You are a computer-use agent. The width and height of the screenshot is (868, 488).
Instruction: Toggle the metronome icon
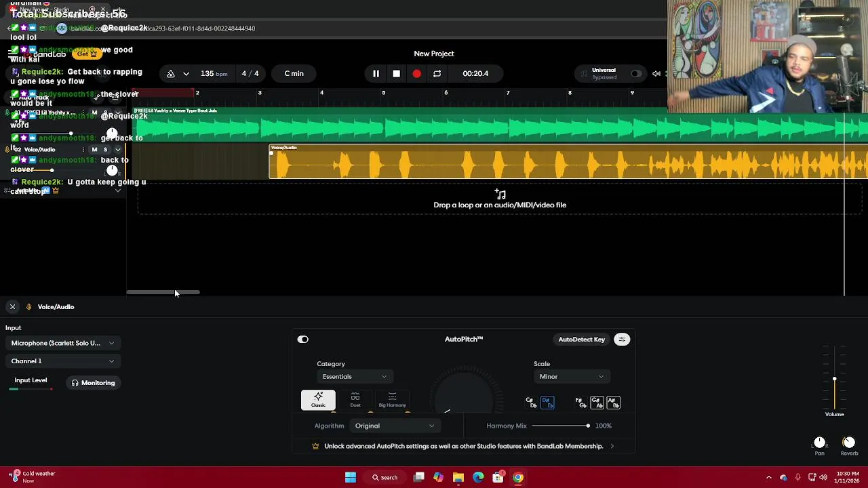[171, 73]
